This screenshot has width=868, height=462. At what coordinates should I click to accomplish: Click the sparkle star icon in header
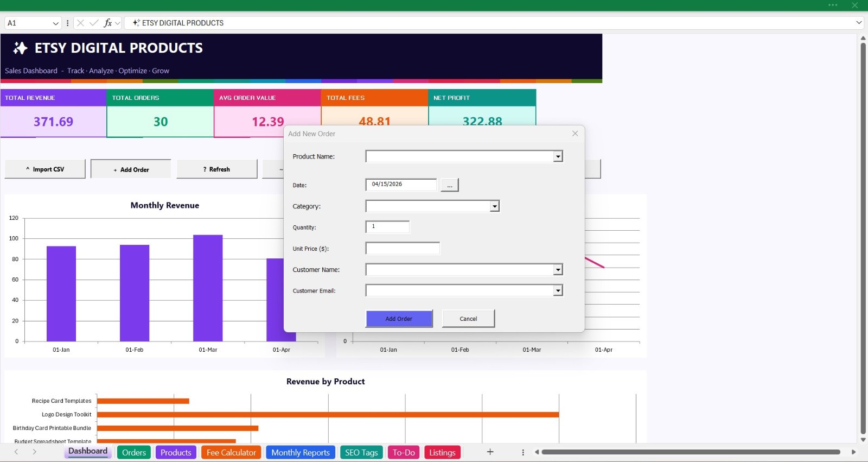[20, 48]
